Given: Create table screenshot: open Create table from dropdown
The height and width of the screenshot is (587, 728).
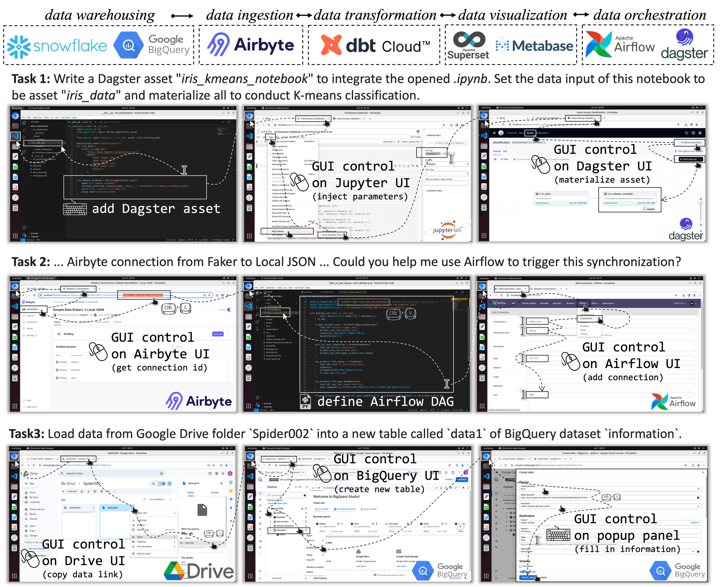Looking at the screenshot, I should tap(610, 489).
